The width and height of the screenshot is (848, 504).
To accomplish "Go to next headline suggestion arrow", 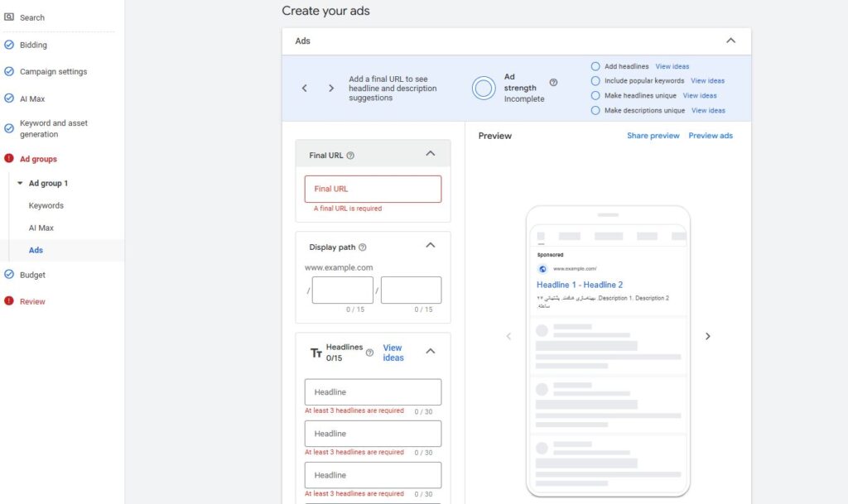I will point(331,89).
